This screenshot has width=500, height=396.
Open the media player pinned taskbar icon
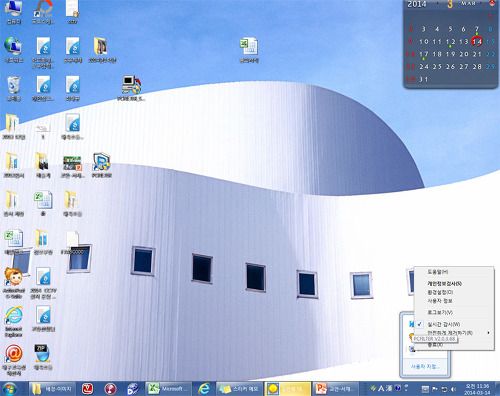coord(133,389)
